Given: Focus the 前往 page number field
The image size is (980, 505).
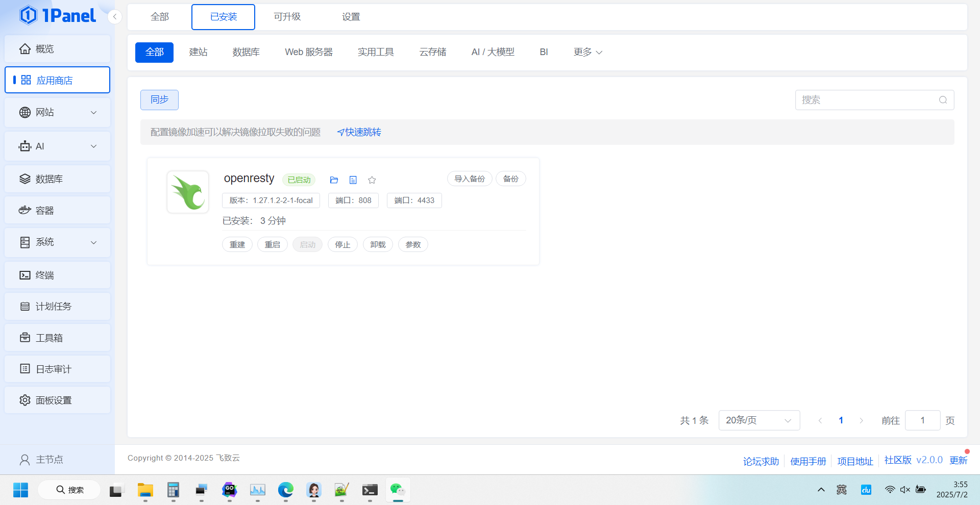Looking at the screenshot, I should click(x=922, y=420).
